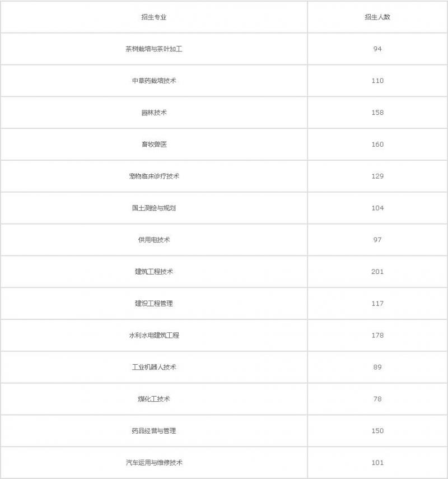Click the enrollment number 201
The width and height of the screenshot is (448, 479).
pyautogui.click(x=377, y=272)
